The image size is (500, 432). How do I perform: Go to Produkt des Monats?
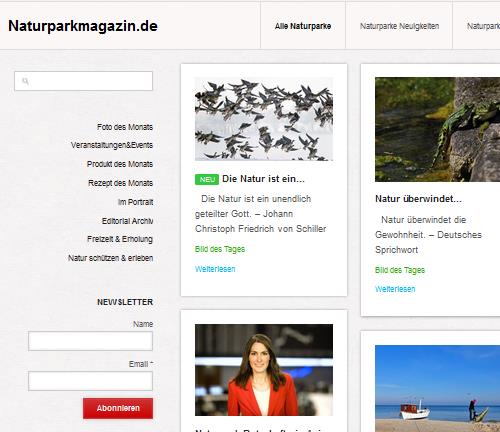click(120, 164)
